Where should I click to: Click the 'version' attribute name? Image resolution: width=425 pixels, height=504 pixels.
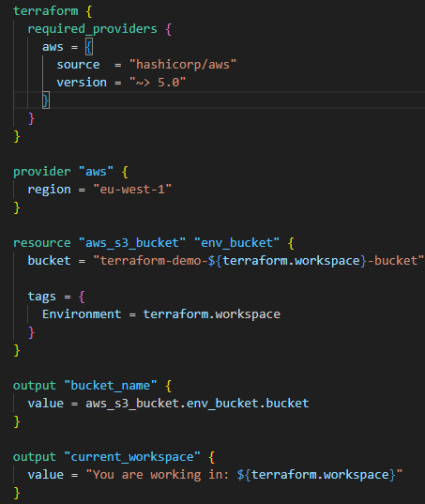tap(82, 83)
